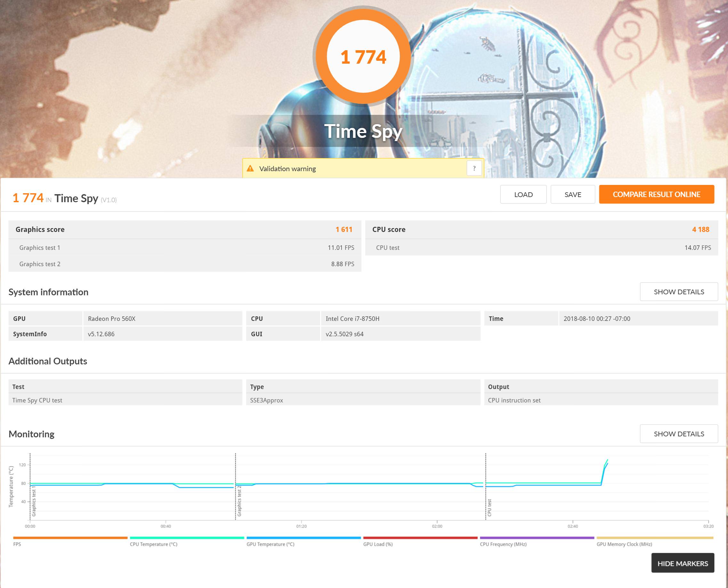Image resolution: width=728 pixels, height=588 pixels.
Task: Click the Graphics test 2 timeline marker
Action: (239, 501)
